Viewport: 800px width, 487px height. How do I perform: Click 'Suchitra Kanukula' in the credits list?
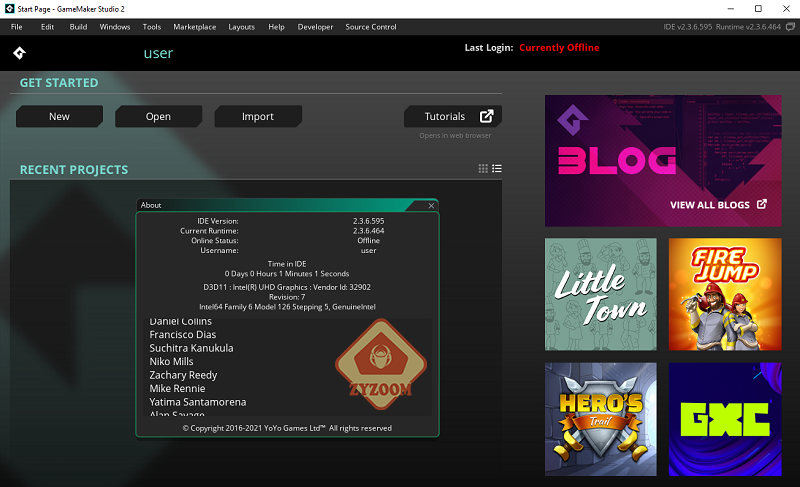pos(191,348)
